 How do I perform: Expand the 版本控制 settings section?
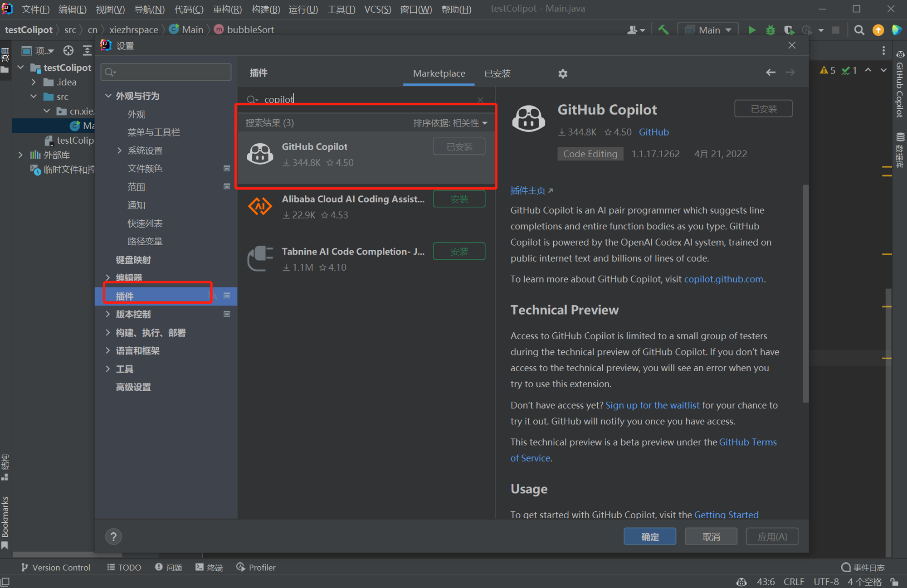point(108,314)
